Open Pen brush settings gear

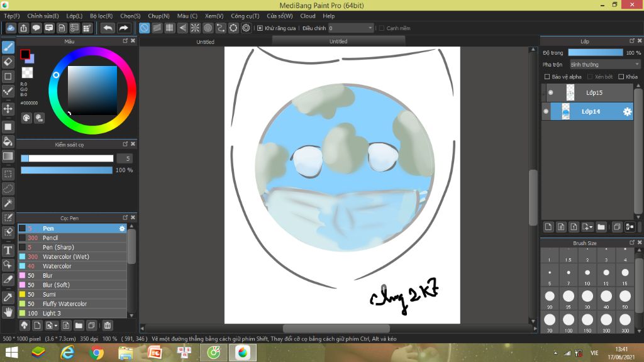click(122, 229)
